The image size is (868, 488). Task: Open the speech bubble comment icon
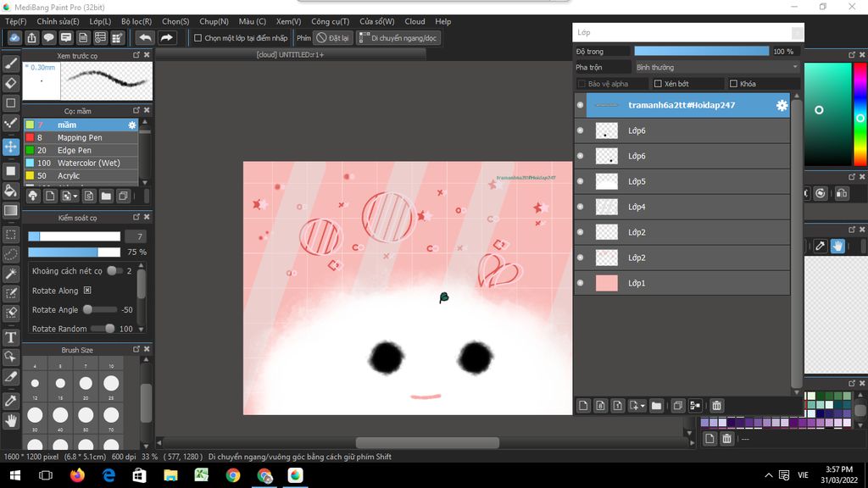[48, 37]
